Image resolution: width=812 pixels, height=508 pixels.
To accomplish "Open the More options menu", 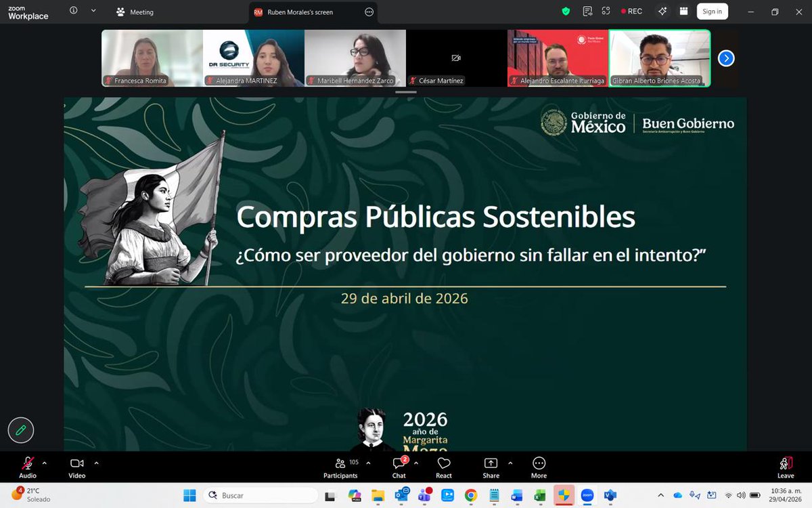I will pyautogui.click(x=539, y=467).
